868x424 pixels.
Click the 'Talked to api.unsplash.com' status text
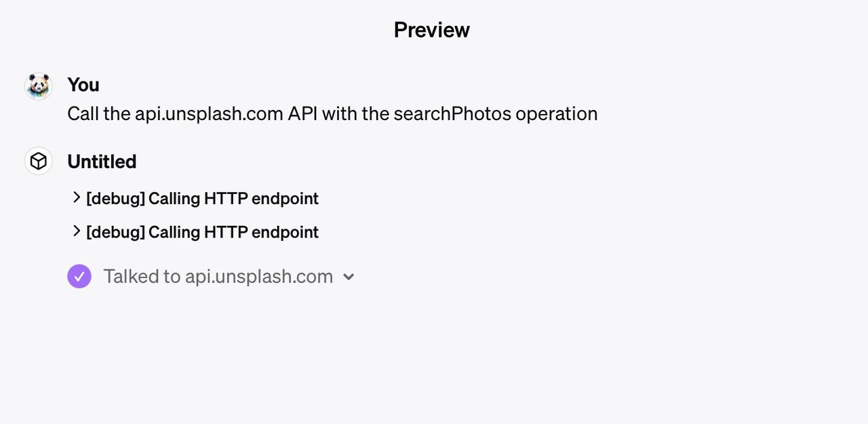[x=218, y=276]
